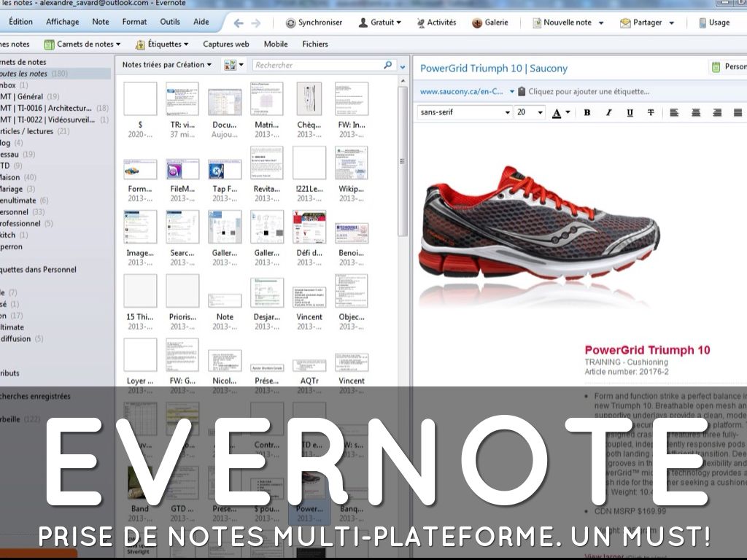The image size is (747, 560).
Task: Click the Synchroniser button
Action: click(x=314, y=23)
